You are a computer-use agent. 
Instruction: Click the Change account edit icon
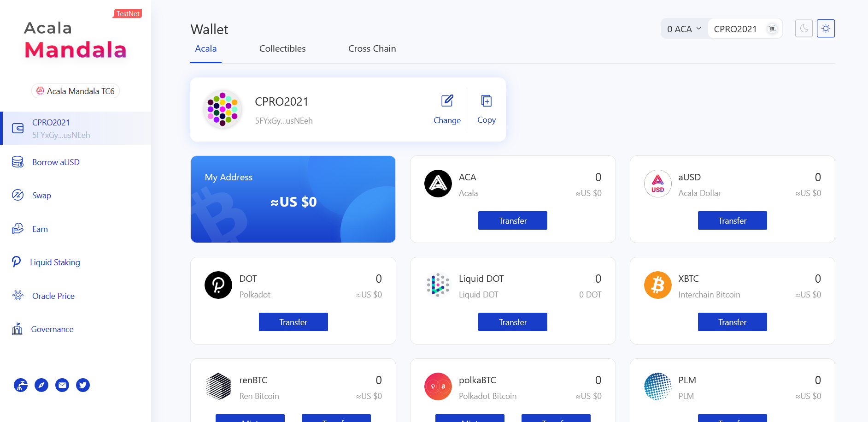[x=447, y=101]
